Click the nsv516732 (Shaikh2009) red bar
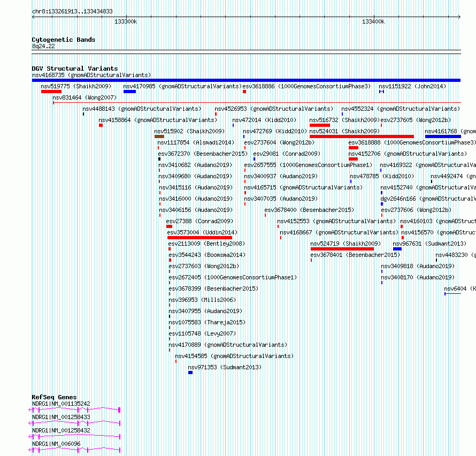 click(x=320, y=125)
